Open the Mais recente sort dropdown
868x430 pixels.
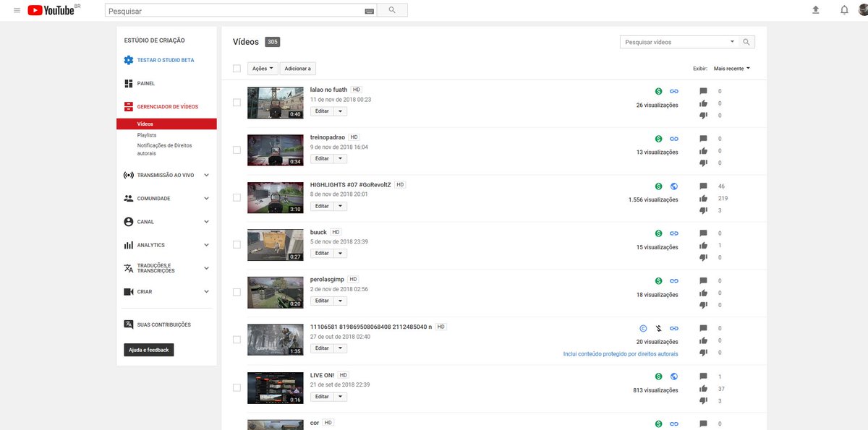731,69
